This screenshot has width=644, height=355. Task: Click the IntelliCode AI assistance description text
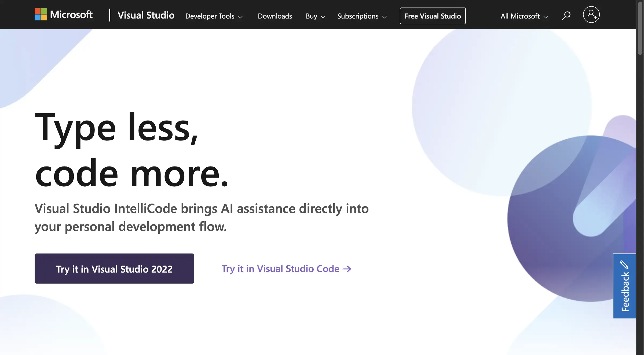point(202,218)
